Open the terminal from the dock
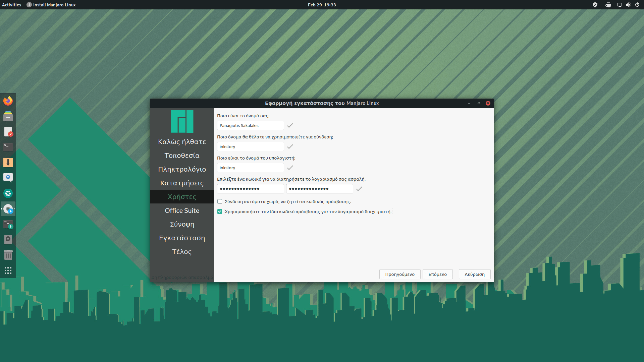 point(8,147)
